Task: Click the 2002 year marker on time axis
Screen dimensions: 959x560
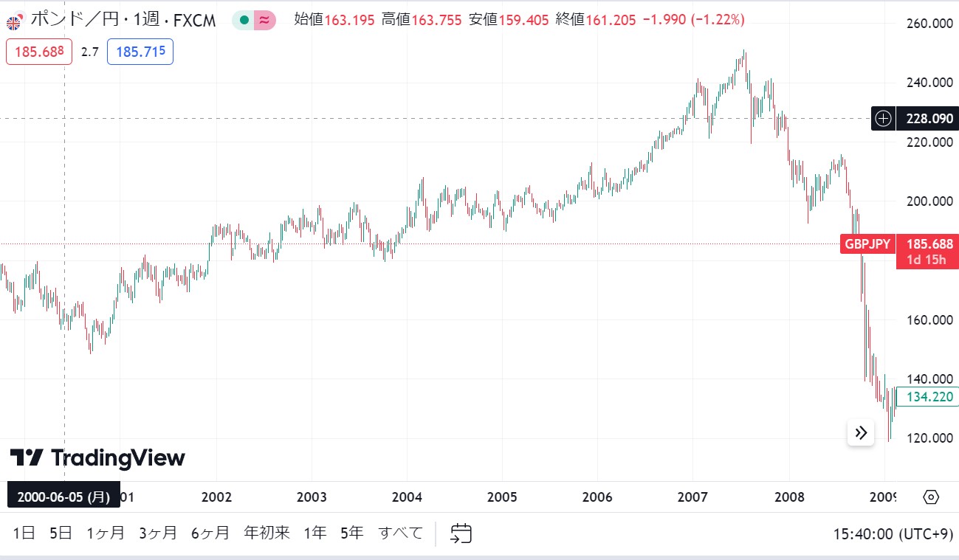Action: 216,497
